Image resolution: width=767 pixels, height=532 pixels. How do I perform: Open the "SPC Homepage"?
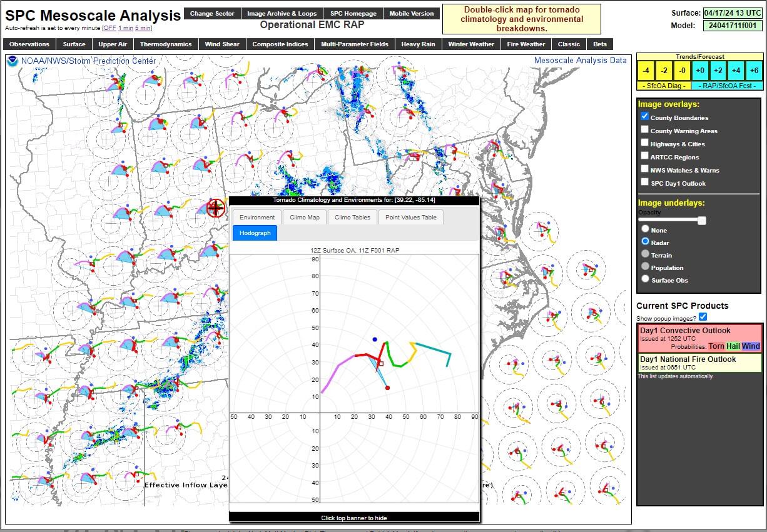[353, 13]
